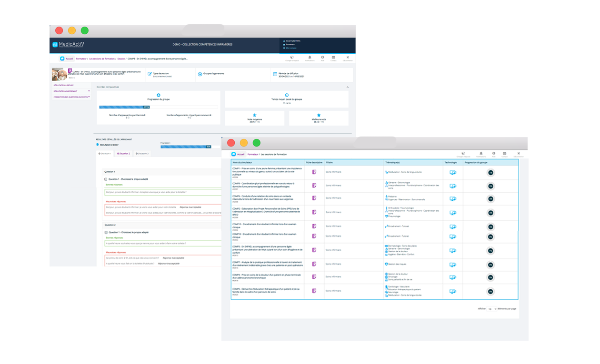Collapse Question 1 minus box under Question 2 header
Image resolution: width=600 pixels, height=364 pixels.
(x=106, y=232)
